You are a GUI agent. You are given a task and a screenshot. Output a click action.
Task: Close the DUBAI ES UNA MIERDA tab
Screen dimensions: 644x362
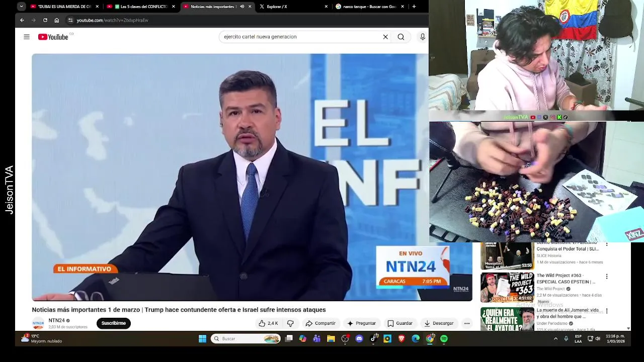click(97, 7)
